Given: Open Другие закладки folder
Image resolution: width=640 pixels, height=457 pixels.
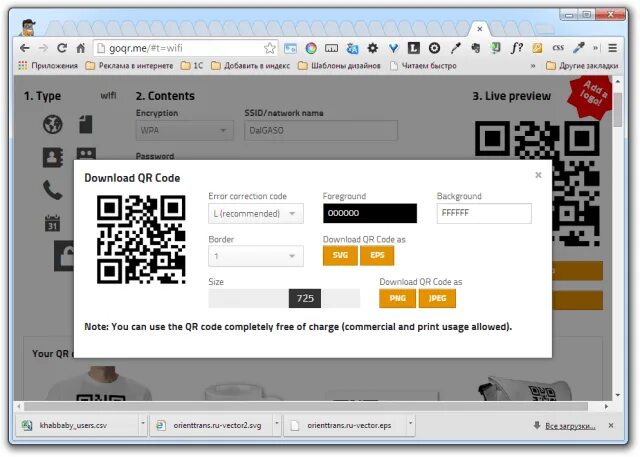Looking at the screenshot, I should point(582,66).
